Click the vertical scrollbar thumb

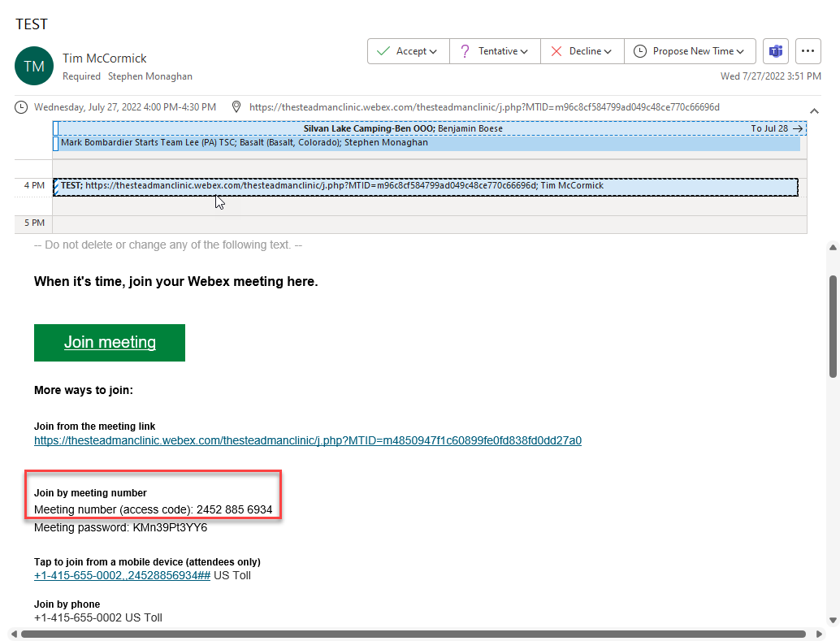(x=833, y=325)
